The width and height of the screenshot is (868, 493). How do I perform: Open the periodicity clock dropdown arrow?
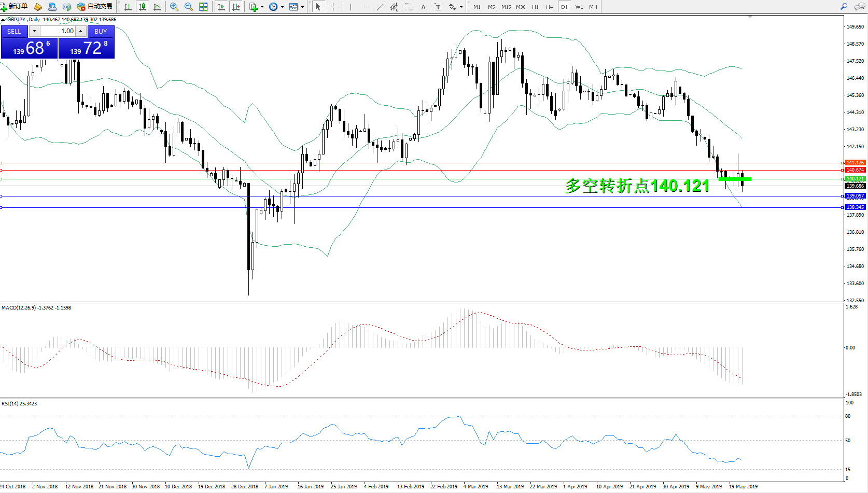282,7
